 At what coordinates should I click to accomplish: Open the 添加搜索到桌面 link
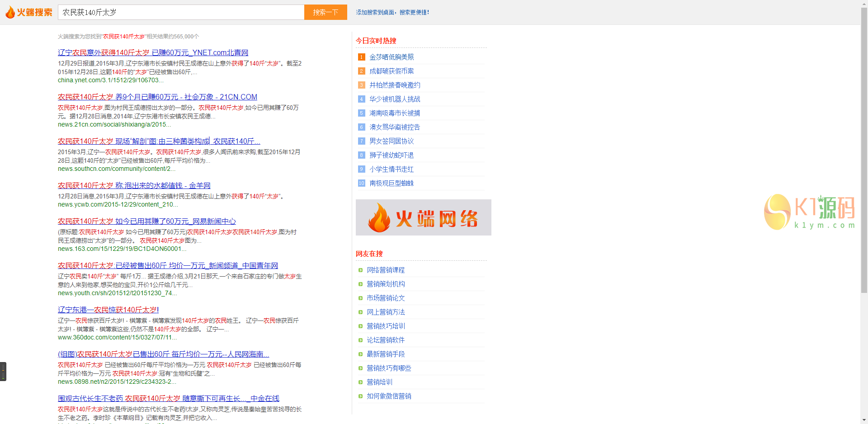click(x=392, y=12)
